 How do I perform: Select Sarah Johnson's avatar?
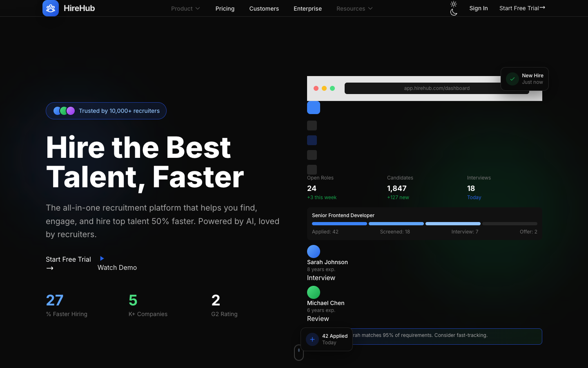[x=314, y=251]
